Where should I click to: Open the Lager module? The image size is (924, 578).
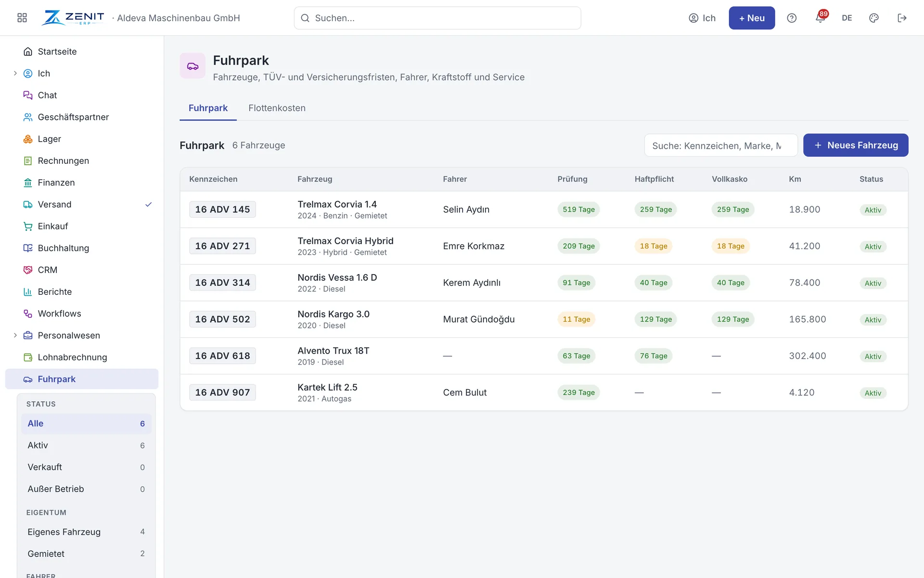(x=82, y=139)
